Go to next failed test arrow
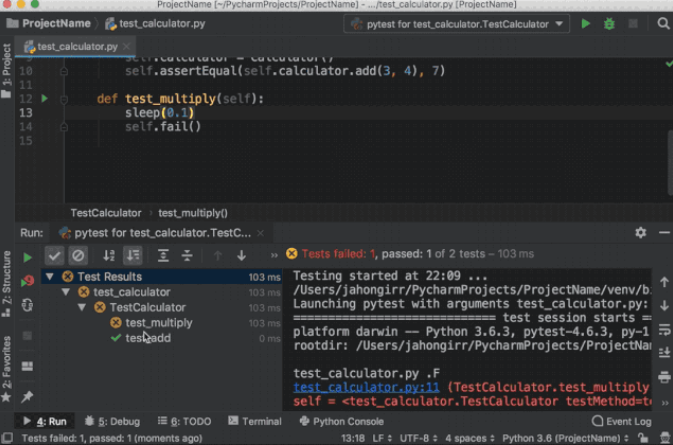The image size is (673, 445). [x=241, y=256]
